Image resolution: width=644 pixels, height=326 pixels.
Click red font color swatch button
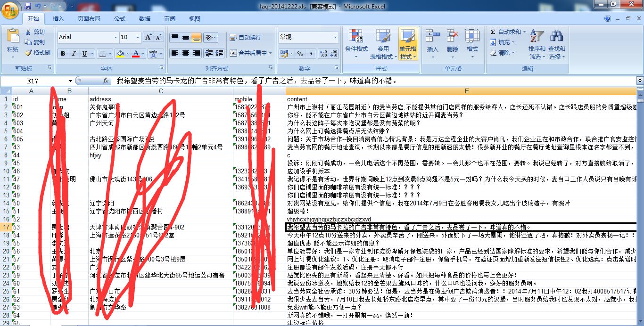136,54
